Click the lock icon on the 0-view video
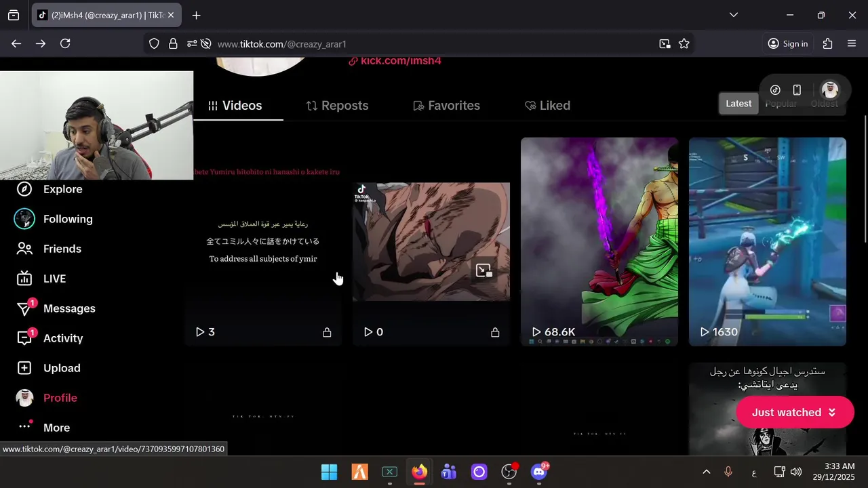The image size is (868, 488). click(495, 332)
